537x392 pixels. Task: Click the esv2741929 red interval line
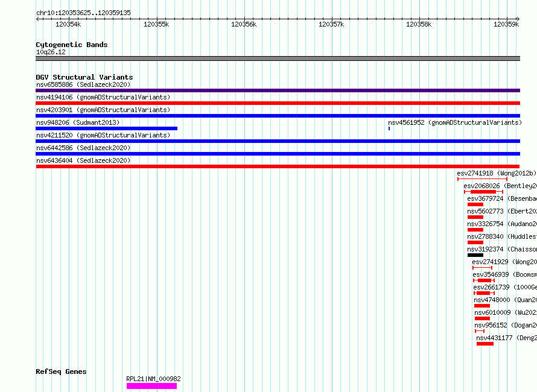coord(482,268)
